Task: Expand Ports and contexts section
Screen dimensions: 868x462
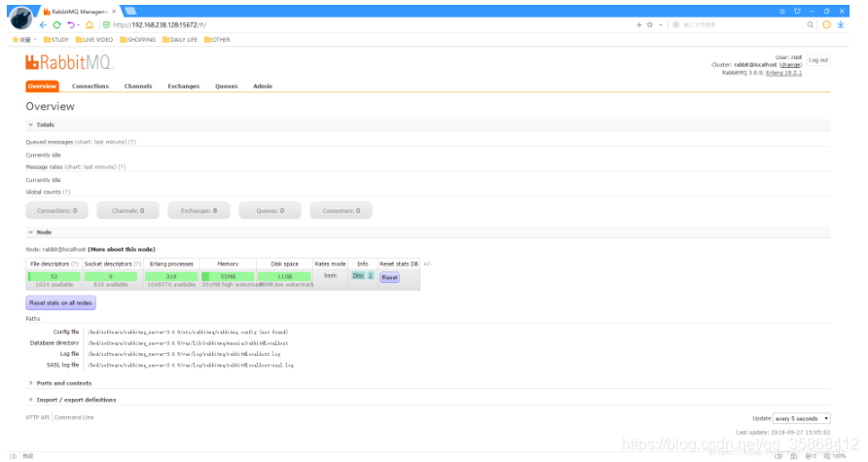Action: point(60,383)
